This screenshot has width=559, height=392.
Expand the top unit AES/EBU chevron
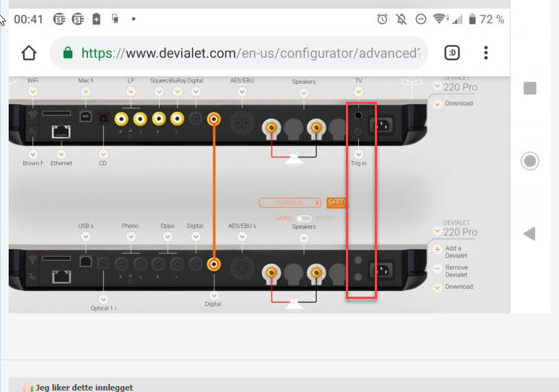(x=242, y=92)
